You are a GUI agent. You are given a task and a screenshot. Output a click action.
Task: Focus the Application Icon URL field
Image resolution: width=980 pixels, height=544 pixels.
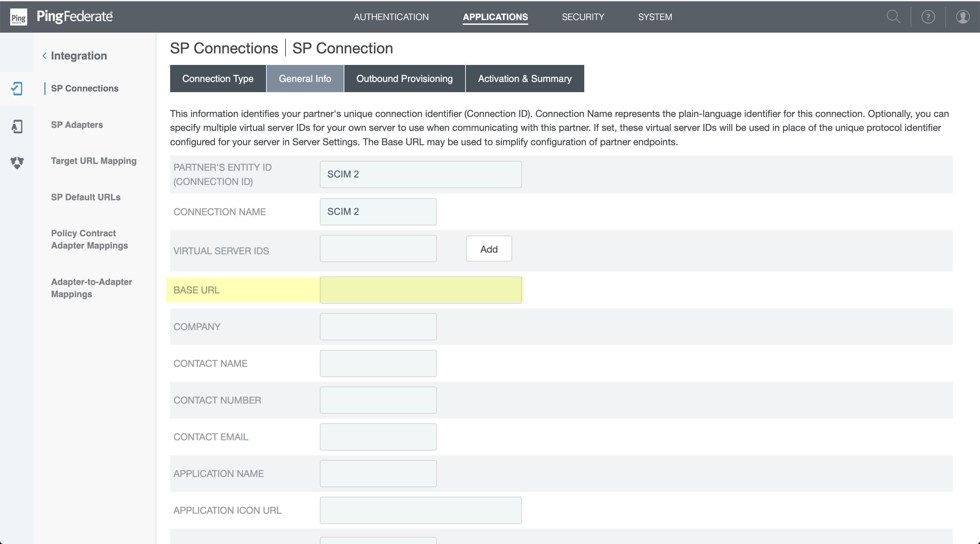click(x=420, y=510)
